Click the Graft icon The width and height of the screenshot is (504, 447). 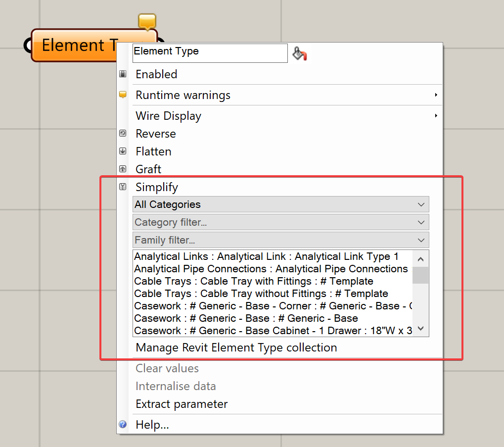123,169
